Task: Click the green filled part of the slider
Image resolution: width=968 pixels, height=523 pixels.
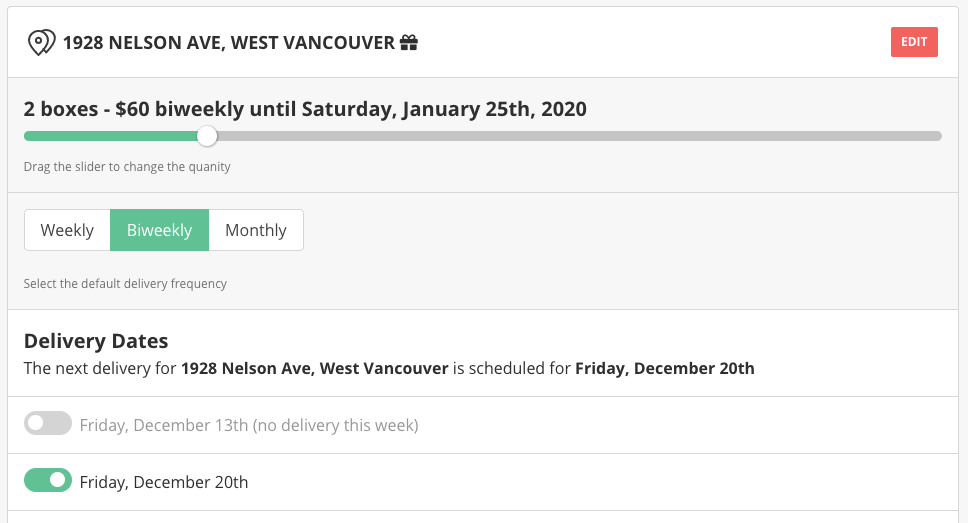Action: click(110, 136)
